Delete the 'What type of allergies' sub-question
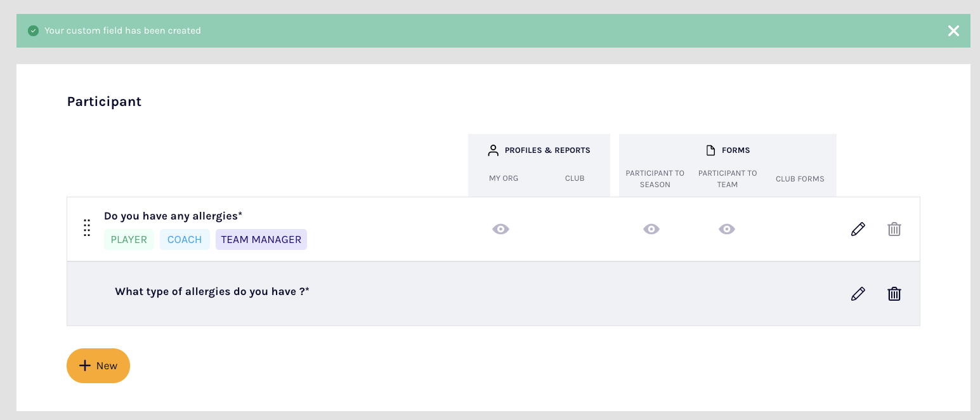 (894, 294)
